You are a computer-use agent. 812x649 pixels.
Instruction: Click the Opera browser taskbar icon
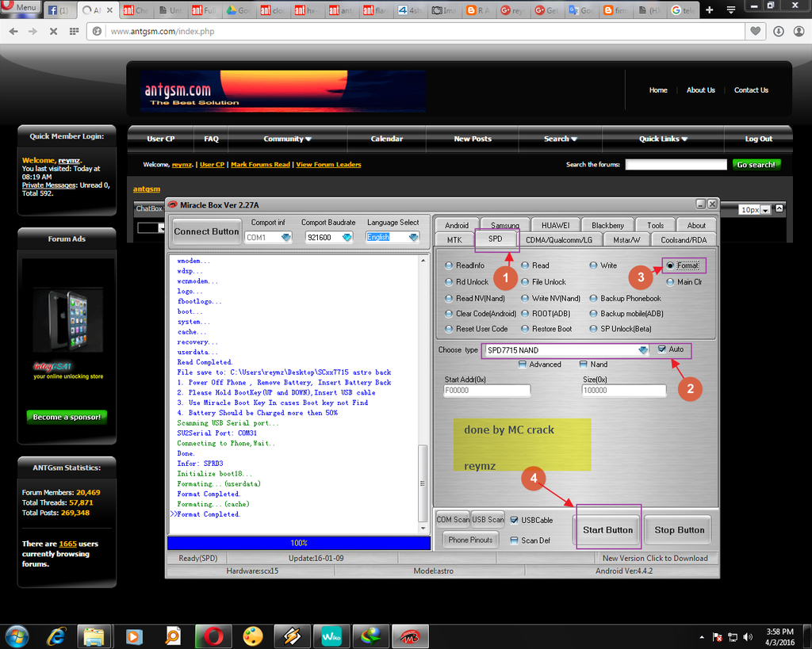pos(213,636)
